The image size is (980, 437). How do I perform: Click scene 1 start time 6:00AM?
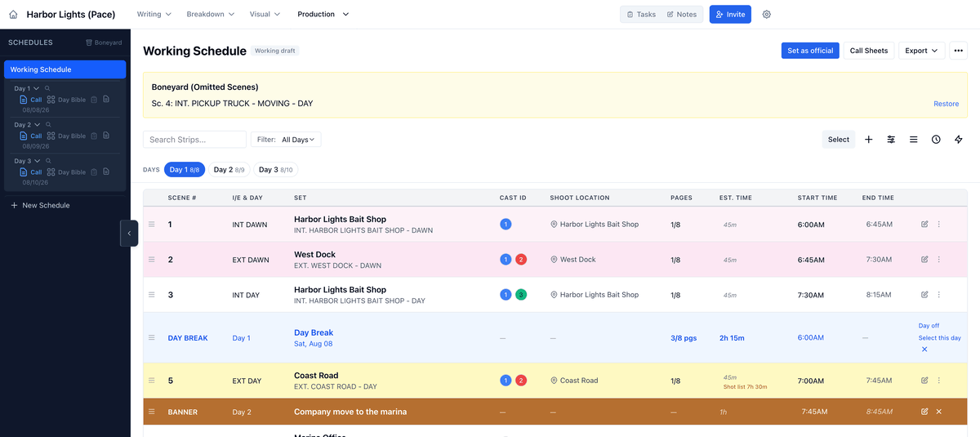pos(813,225)
